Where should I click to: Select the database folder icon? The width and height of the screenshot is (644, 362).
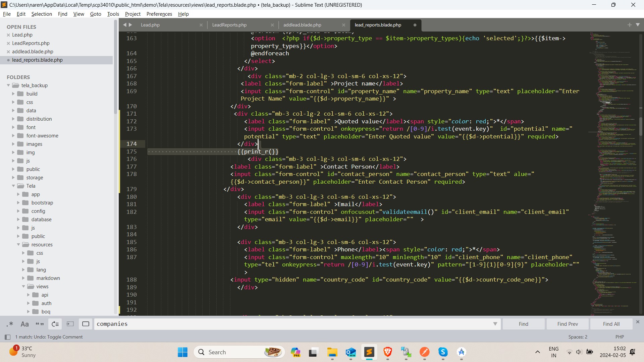pyautogui.click(x=25, y=220)
